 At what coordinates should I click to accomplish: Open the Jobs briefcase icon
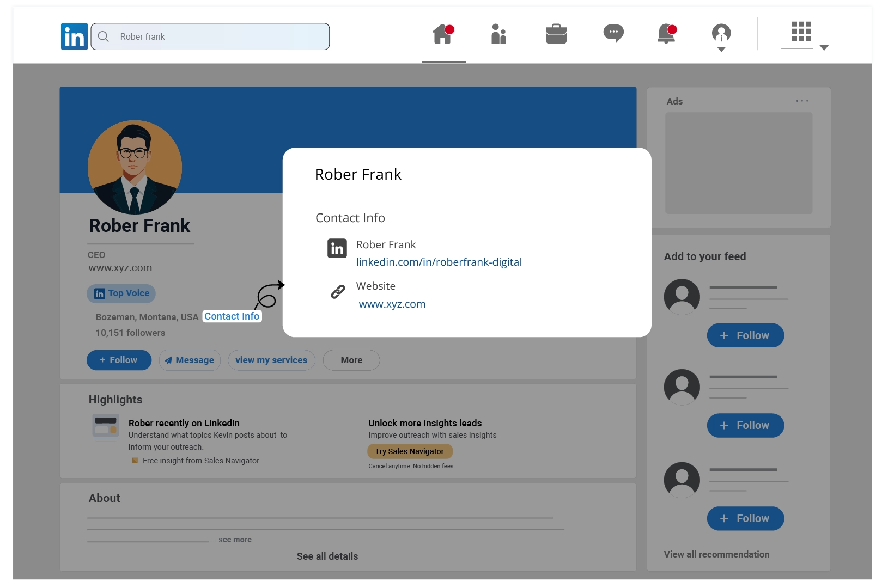tap(556, 34)
